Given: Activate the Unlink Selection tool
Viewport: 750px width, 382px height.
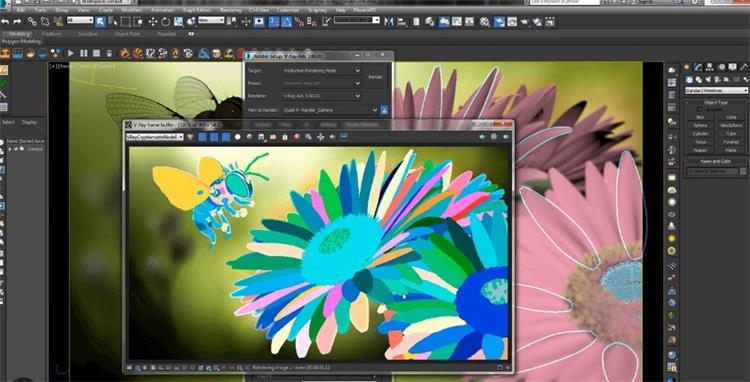Looking at the screenshot, I should 44,22.
